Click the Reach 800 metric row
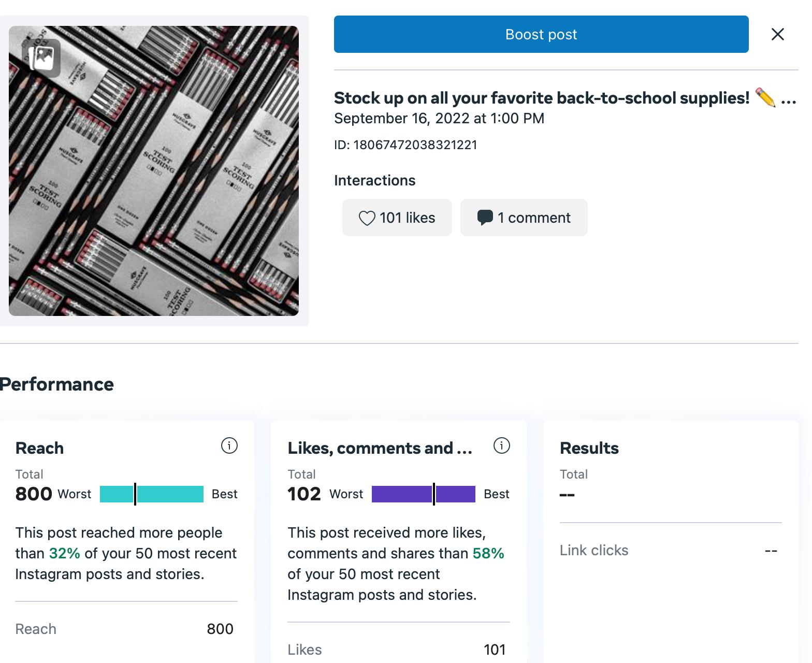 (x=125, y=629)
